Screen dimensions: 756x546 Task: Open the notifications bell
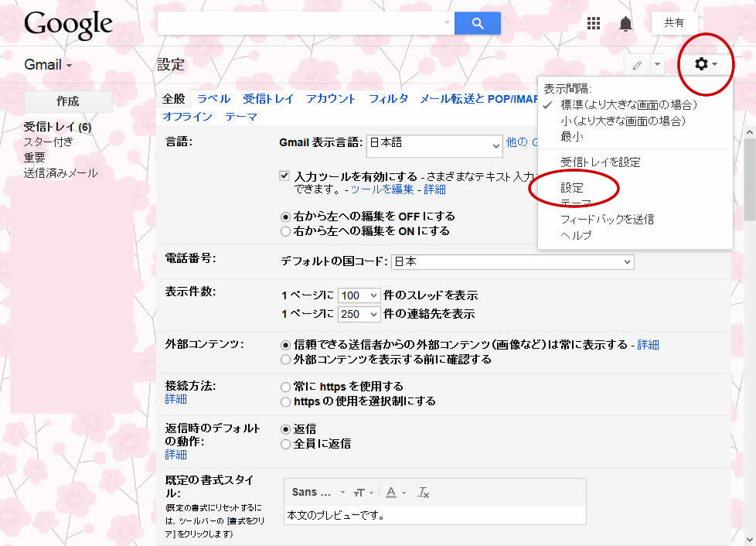(625, 23)
